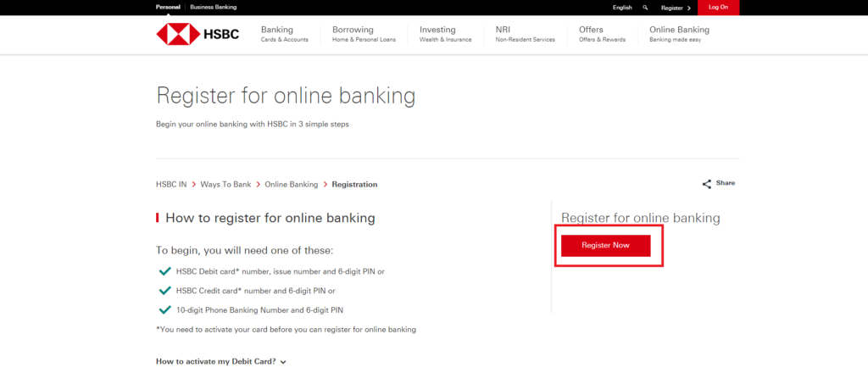Open the Banking menu
Screen dimensions: 868x373
[285, 34]
